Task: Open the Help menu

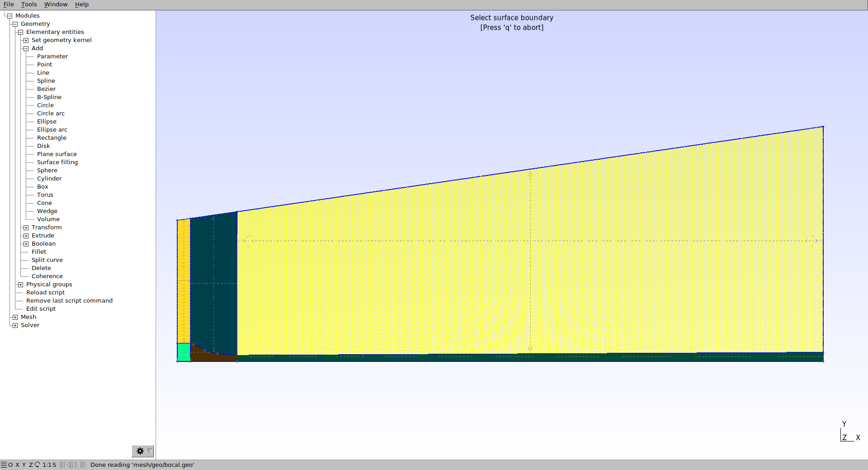Action: pos(82,5)
